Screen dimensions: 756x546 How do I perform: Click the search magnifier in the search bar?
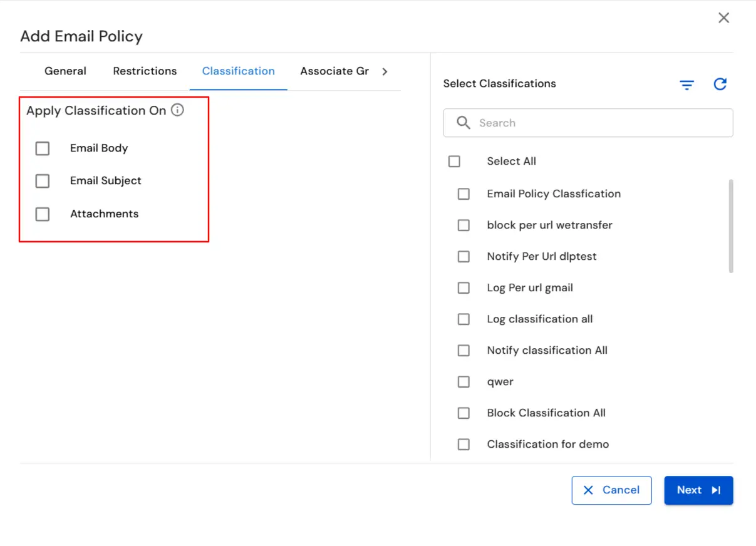463,123
